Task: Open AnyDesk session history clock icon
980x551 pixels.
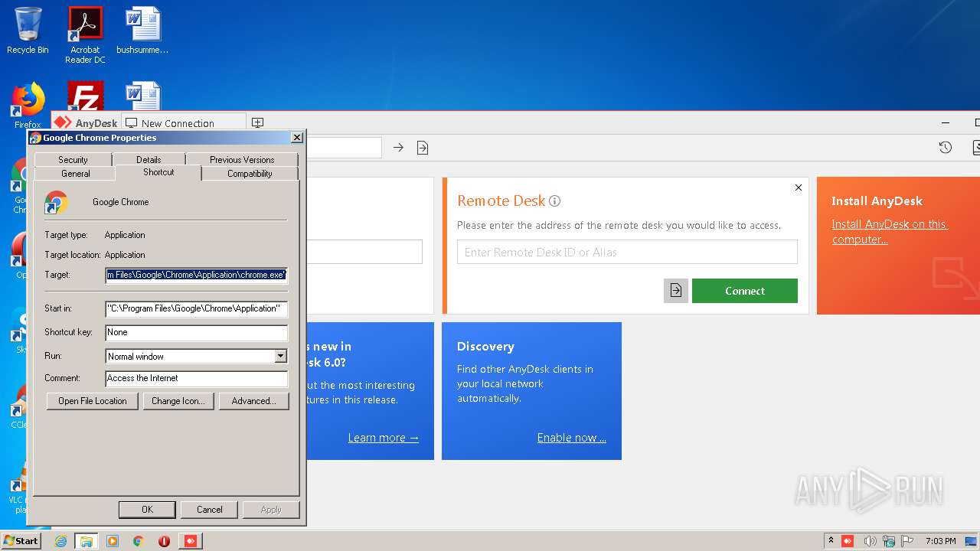Action: 946,148
